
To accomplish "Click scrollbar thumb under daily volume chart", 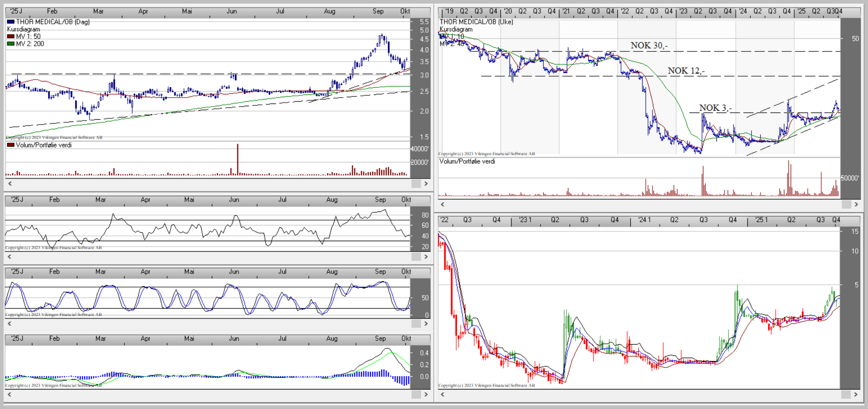I will tap(416, 184).
